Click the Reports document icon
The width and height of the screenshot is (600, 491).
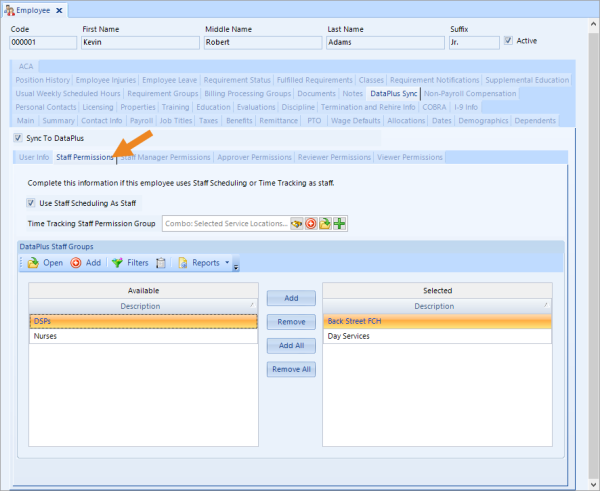pyautogui.click(x=184, y=263)
